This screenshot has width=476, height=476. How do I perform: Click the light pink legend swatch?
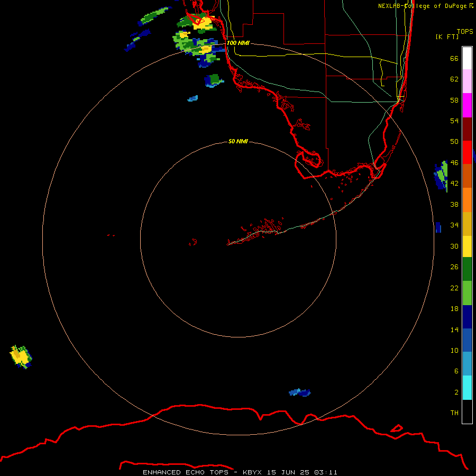[467, 81]
